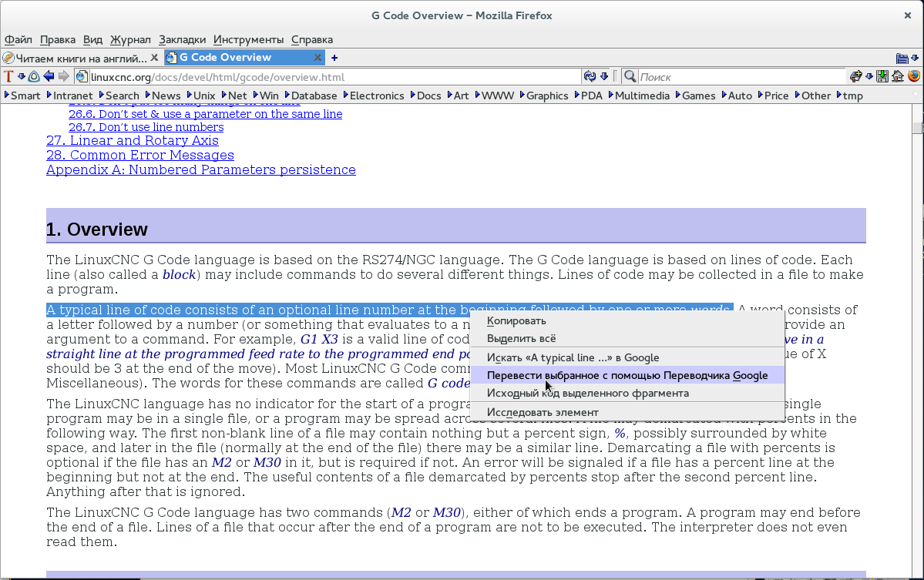Select the 'G Code Overview' tab
924x580 pixels.
(x=244, y=58)
